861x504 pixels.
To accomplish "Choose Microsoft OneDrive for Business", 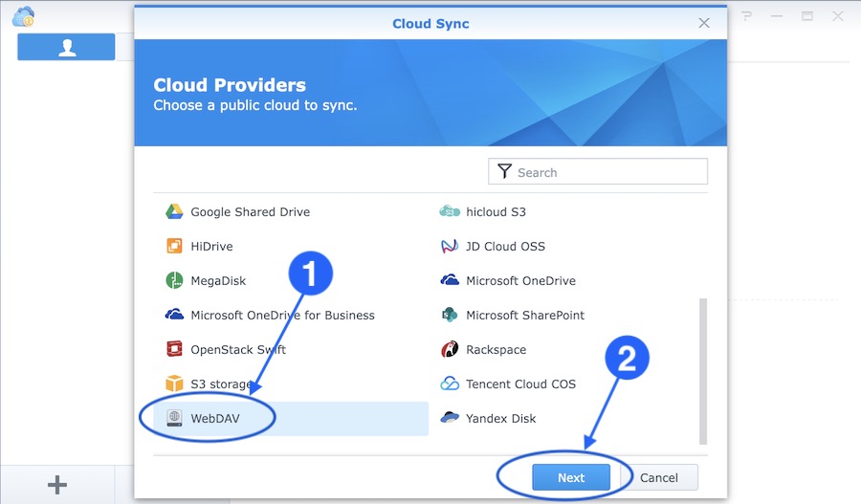I will (282, 316).
